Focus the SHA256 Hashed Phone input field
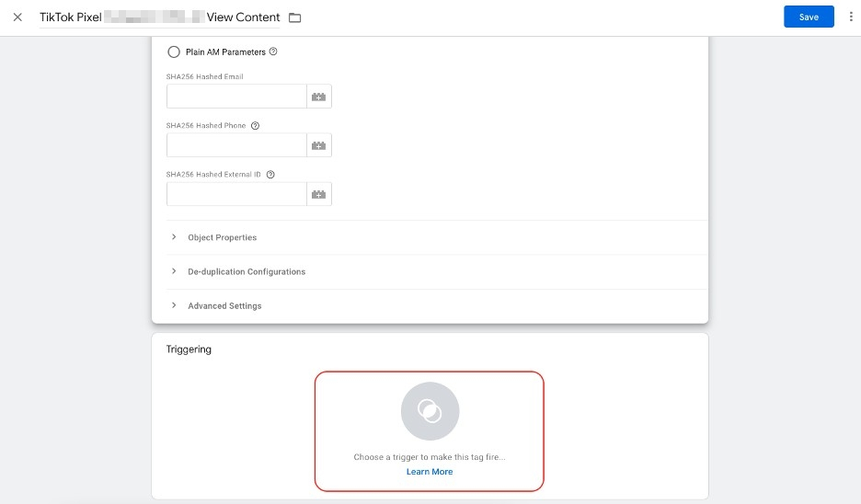861x504 pixels. (x=236, y=145)
